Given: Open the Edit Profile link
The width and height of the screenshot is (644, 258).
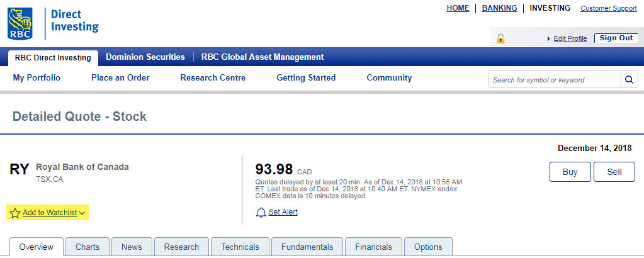Looking at the screenshot, I should [x=570, y=38].
